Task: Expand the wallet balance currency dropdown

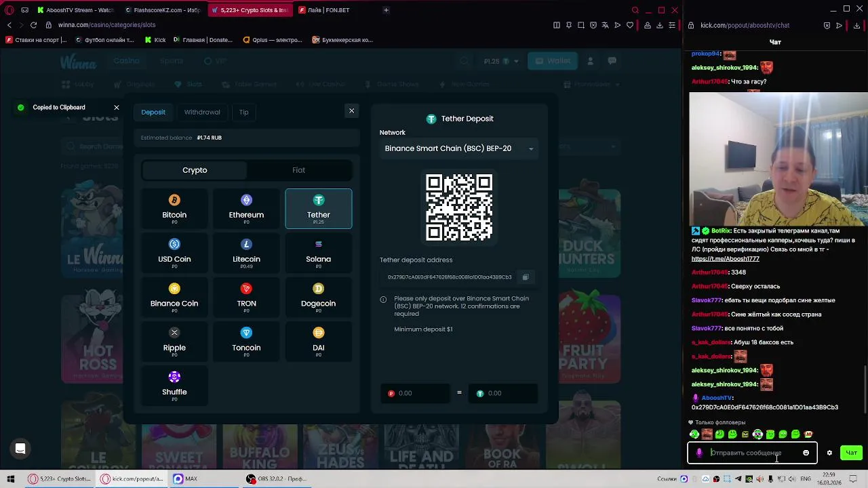Action: 516,61
